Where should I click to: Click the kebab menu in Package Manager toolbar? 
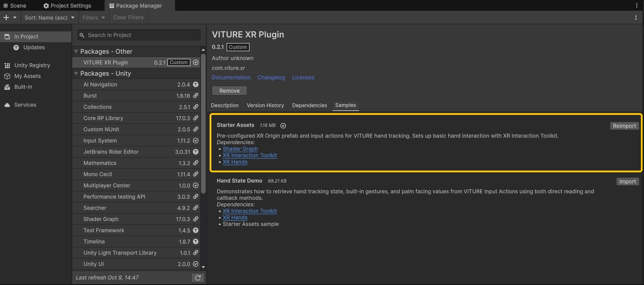point(635,18)
